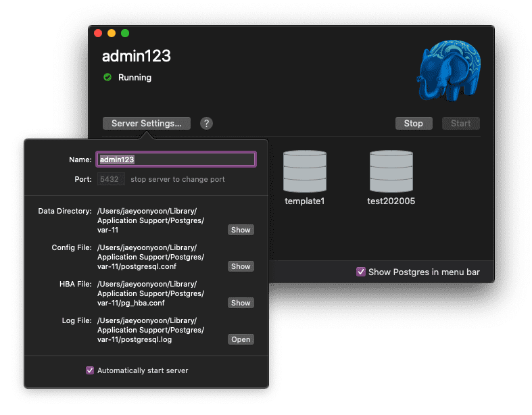532x415 pixels.
Task: Show the Data Directory in Finder
Action: (x=241, y=230)
